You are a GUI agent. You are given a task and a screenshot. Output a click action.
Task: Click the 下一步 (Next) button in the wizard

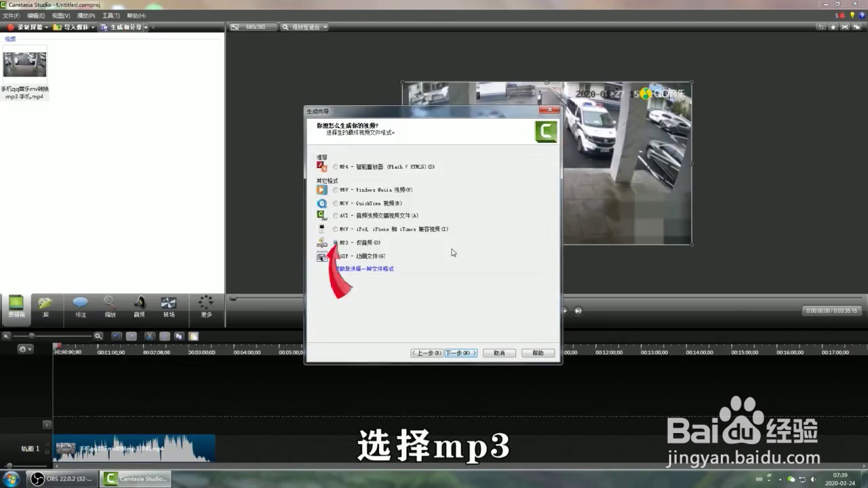click(x=460, y=352)
